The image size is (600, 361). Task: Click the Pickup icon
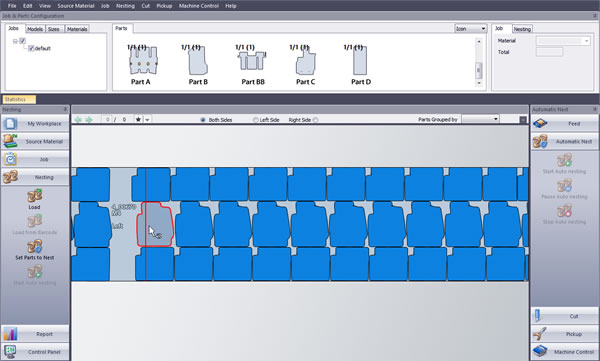(x=540, y=334)
